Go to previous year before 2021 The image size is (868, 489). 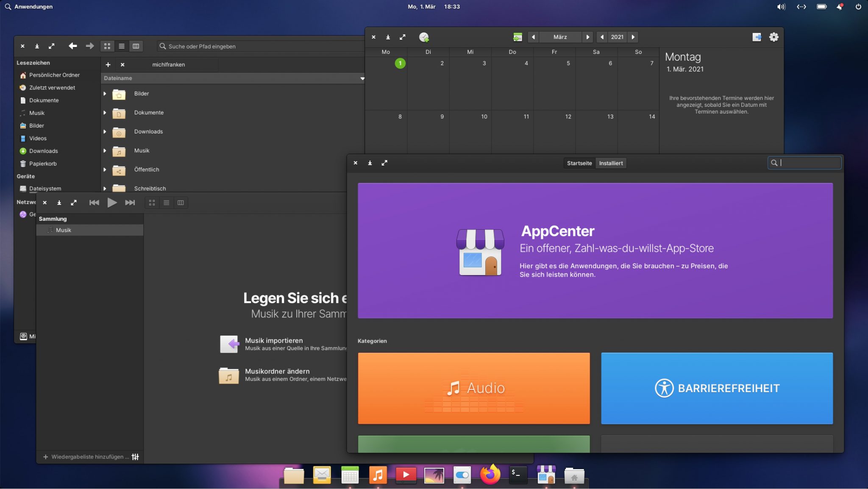(x=602, y=37)
